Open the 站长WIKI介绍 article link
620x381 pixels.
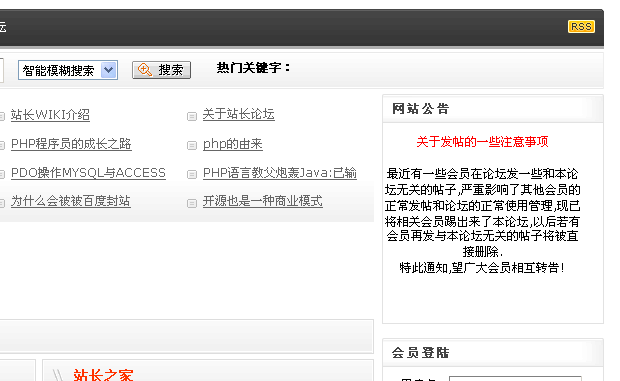point(50,115)
